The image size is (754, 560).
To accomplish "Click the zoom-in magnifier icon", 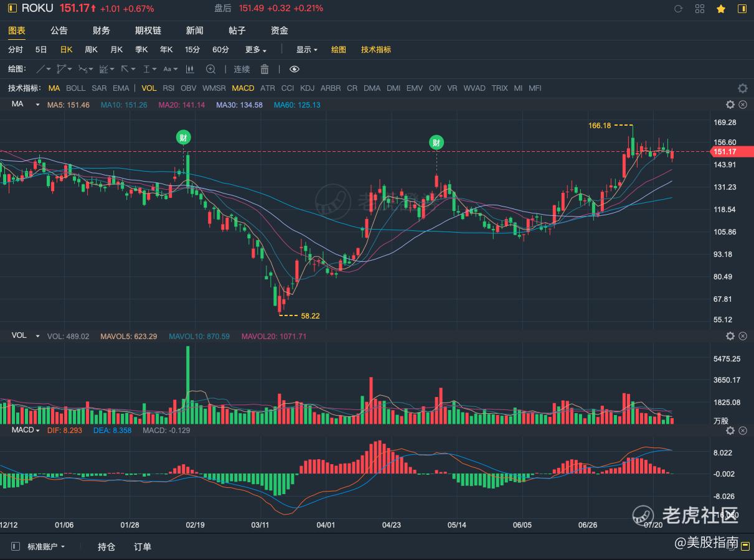I will tap(210, 69).
